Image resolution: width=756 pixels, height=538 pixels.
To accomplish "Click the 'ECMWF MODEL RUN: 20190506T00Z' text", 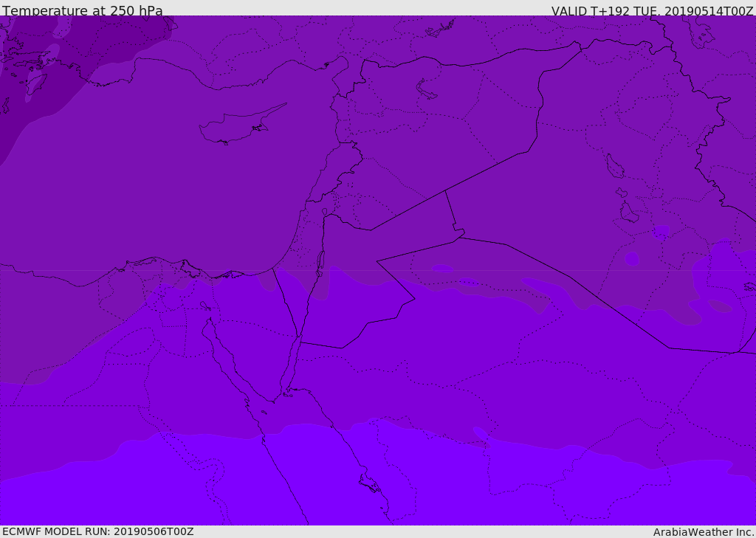I will coord(98,531).
